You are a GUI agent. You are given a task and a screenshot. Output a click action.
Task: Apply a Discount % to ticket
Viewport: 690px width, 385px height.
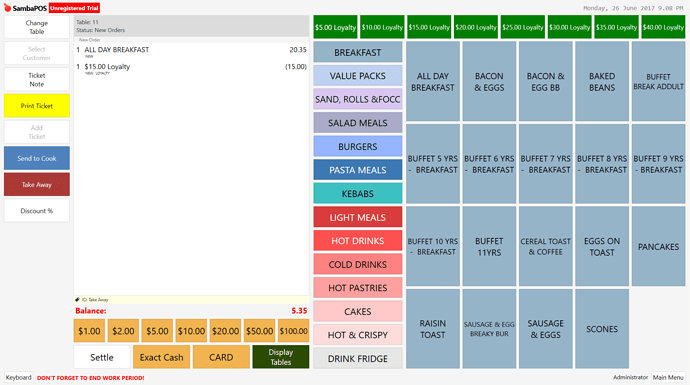point(37,211)
